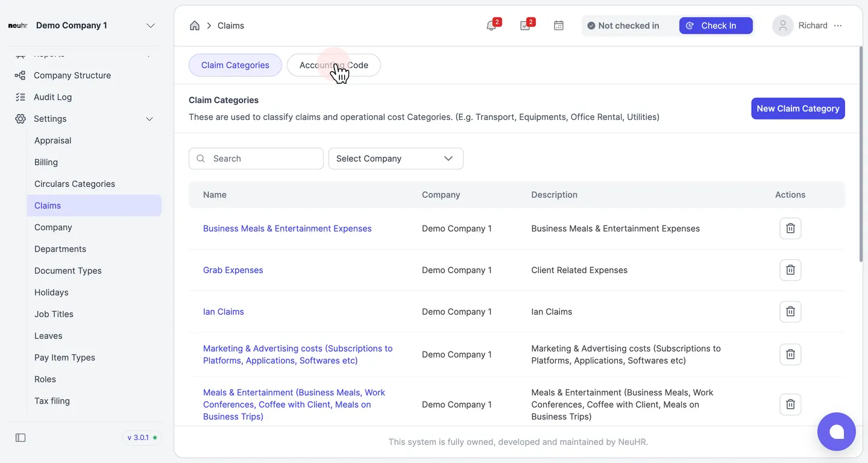Open the tasks inbox icon with badge
This screenshot has height=463, width=868.
[x=525, y=26]
